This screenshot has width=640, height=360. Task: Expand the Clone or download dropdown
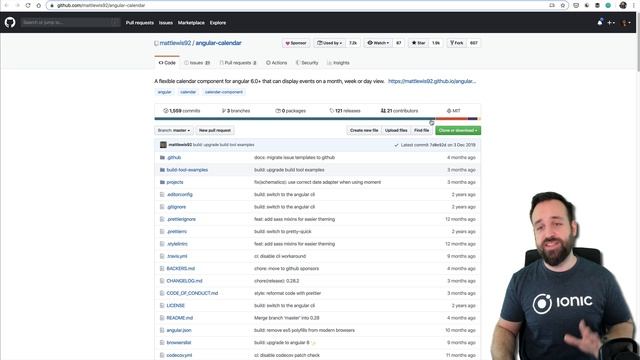(x=458, y=130)
